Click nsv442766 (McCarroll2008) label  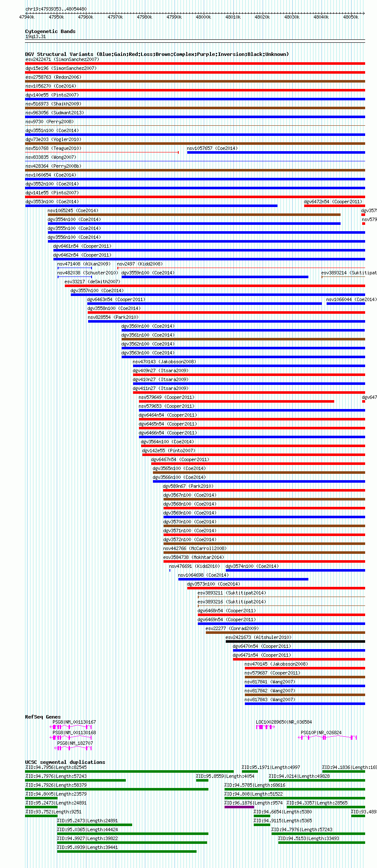point(195,548)
